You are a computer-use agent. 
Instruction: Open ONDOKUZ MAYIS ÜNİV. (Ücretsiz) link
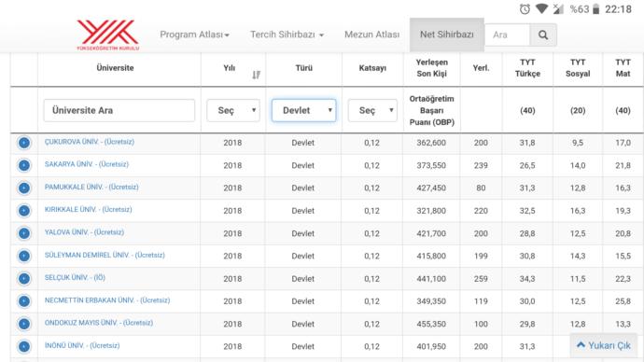pyautogui.click(x=99, y=323)
